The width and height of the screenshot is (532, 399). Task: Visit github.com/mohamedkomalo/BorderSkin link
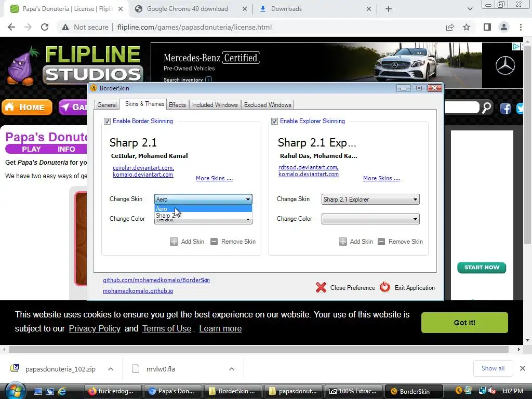tap(156, 280)
